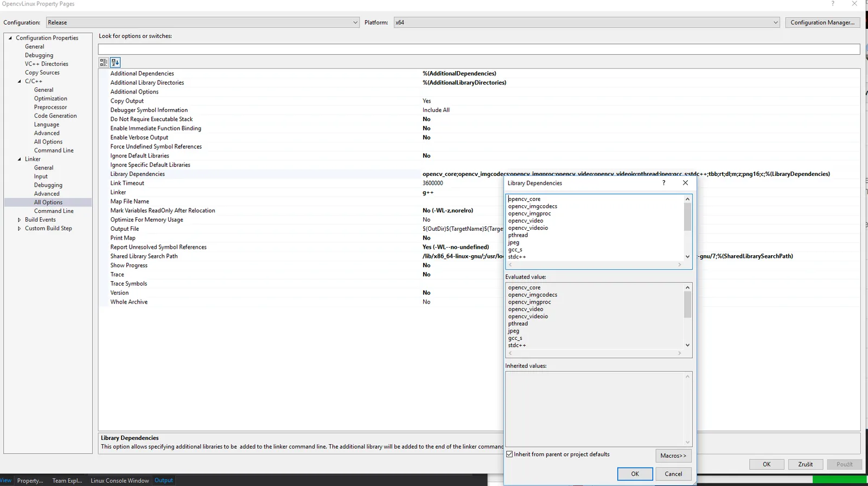
Task: Click the g++ Linker value
Action: [x=428, y=192]
